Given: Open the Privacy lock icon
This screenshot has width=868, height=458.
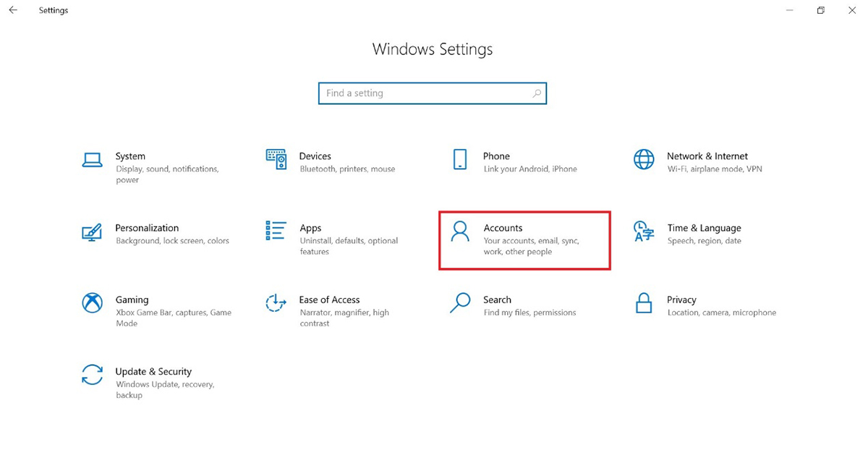Looking at the screenshot, I should pos(644,302).
